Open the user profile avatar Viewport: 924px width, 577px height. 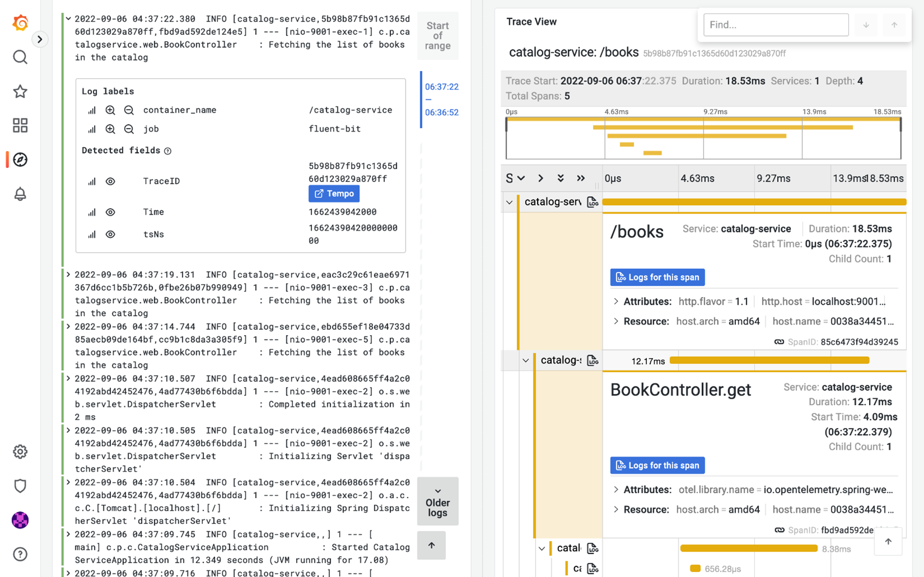tap(20, 520)
